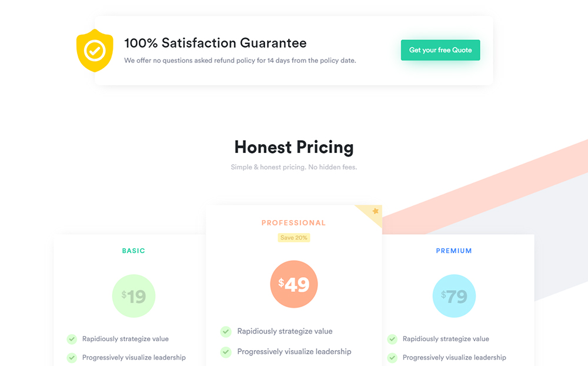Click Get your free Quote button
Screen dimensions: 588x366
(x=440, y=50)
